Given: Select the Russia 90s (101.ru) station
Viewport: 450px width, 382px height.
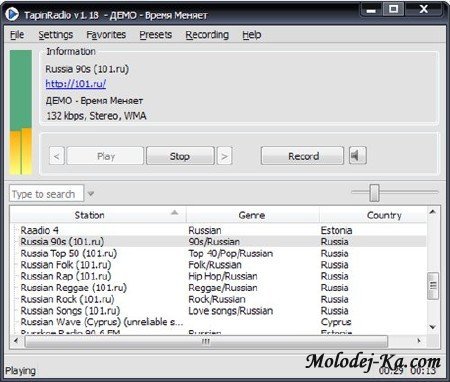Looking at the screenshot, I should coord(62,242).
